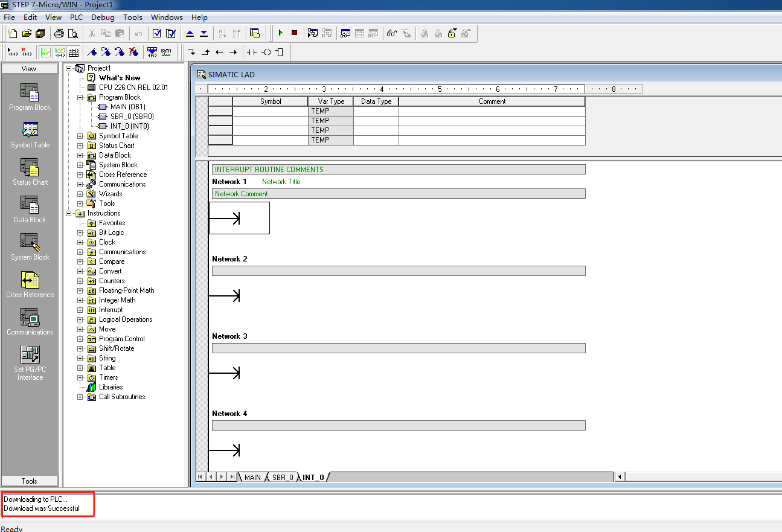The image size is (782, 532).
Task: Click the Download blue down-arrow icon
Action: coord(204,33)
